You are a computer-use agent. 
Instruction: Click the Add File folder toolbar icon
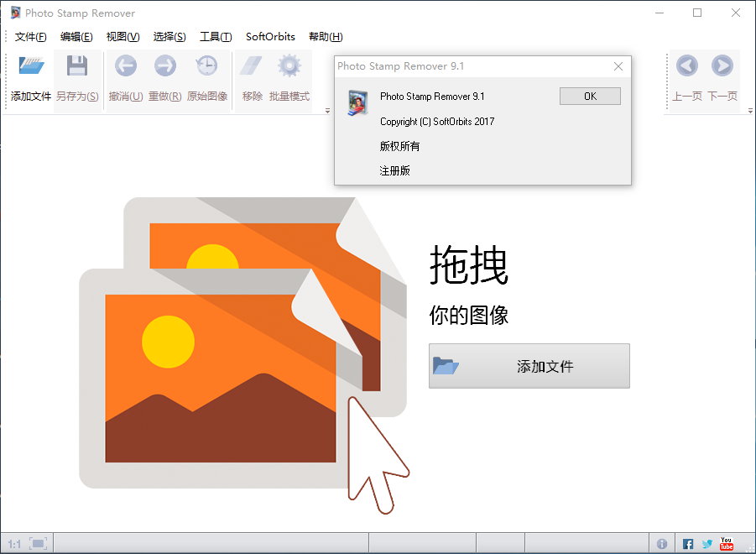[x=31, y=65]
